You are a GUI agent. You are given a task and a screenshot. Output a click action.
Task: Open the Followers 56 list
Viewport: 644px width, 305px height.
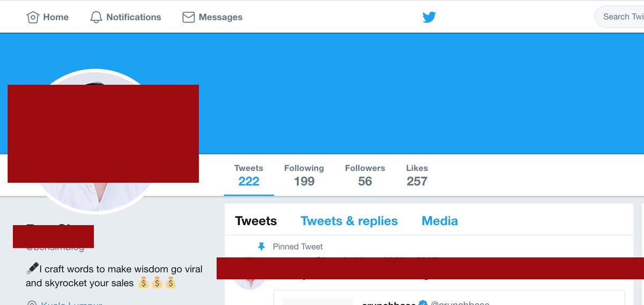coord(365,176)
